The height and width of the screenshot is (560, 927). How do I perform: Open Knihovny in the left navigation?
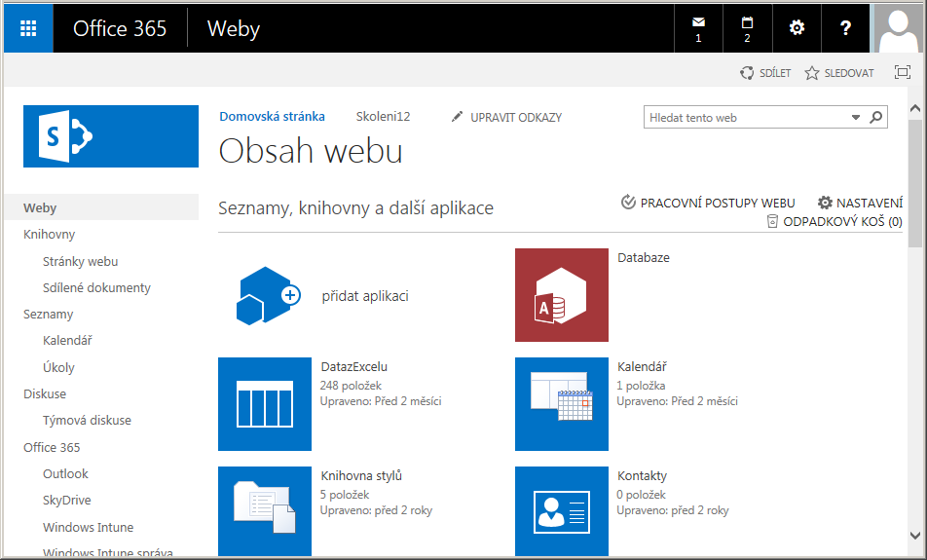pos(49,234)
